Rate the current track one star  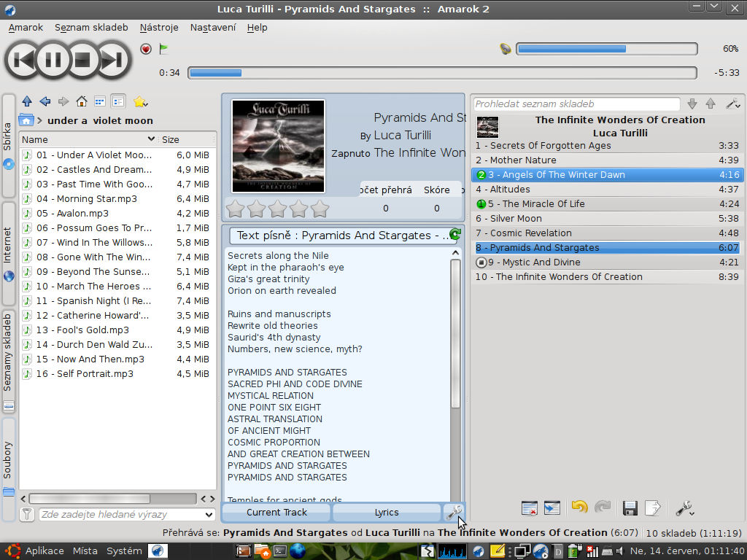point(236,209)
